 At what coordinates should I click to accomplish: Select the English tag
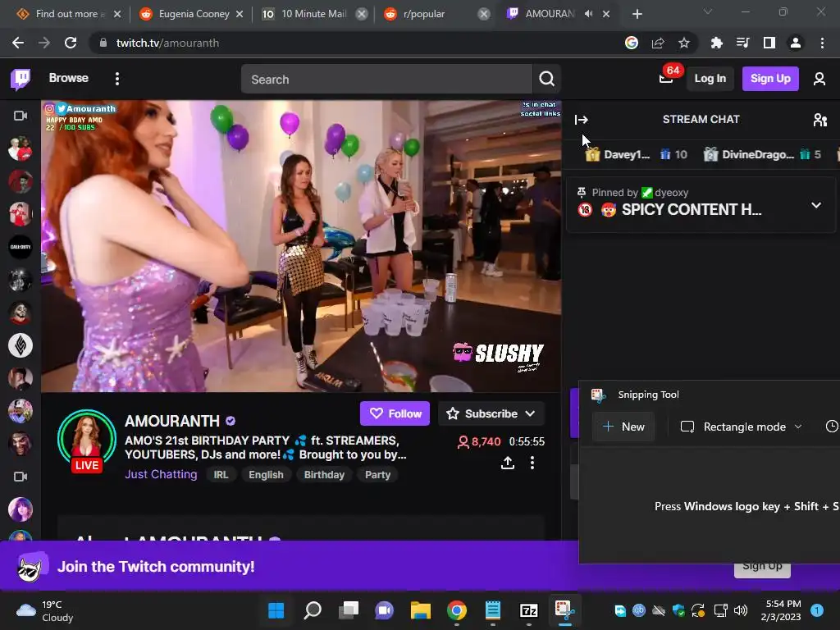pyautogui.click(x=266, y=475)
